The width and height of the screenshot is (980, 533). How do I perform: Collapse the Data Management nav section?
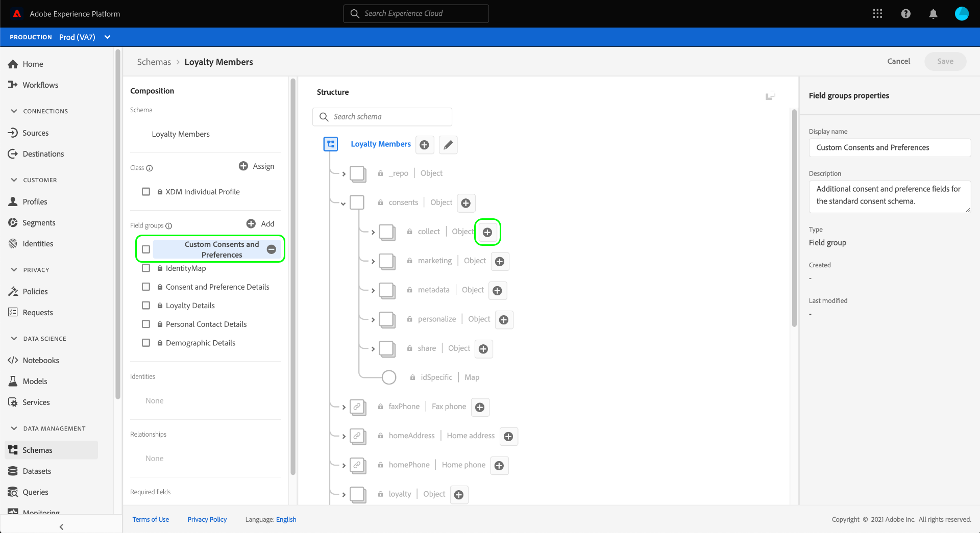[14, 428]
